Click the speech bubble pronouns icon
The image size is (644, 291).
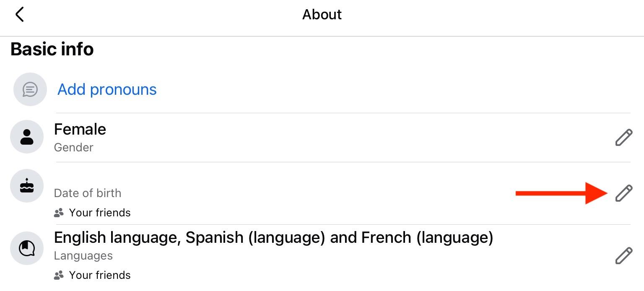[30, 89]
